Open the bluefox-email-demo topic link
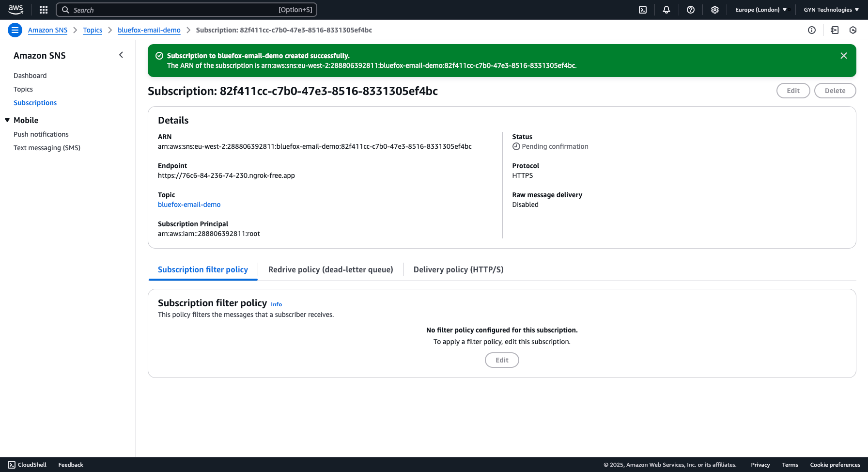Viewport: 868px width, 472px height. [189, 205]
